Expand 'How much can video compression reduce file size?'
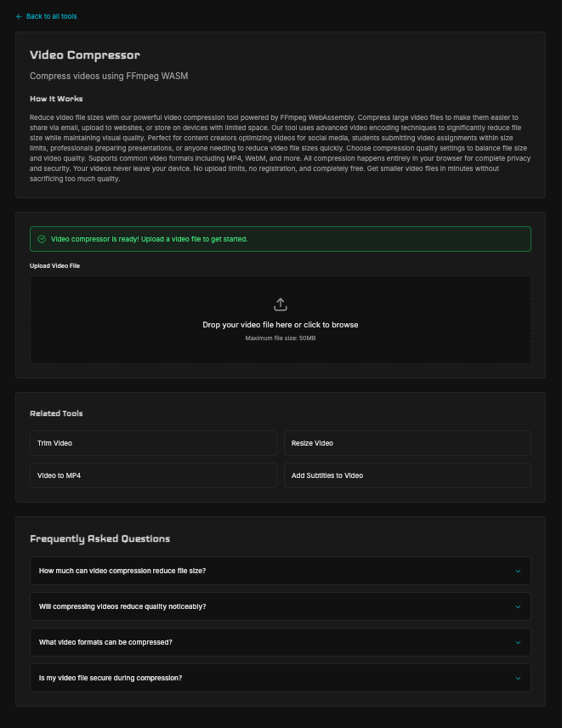This screenshot has height=728, width=562. [x=281, y=571]
